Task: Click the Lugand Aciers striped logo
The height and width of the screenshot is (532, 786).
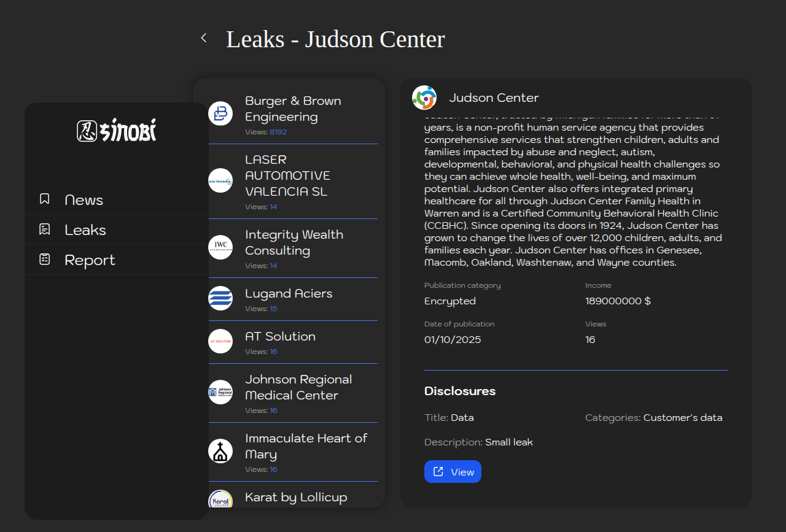Action: pyautogui.click(x=220, y=298)
